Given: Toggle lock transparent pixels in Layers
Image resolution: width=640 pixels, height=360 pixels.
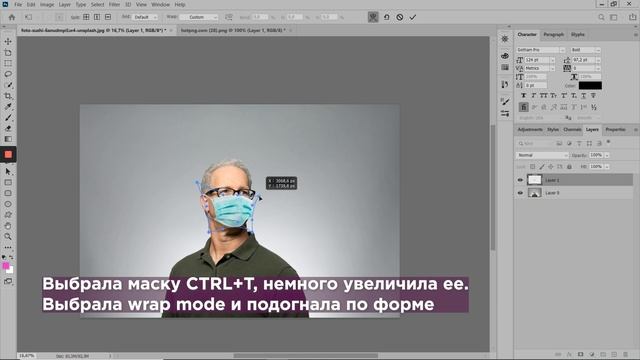Looking at the screenshot, I should pyautogui.click(x=532, y=167).
